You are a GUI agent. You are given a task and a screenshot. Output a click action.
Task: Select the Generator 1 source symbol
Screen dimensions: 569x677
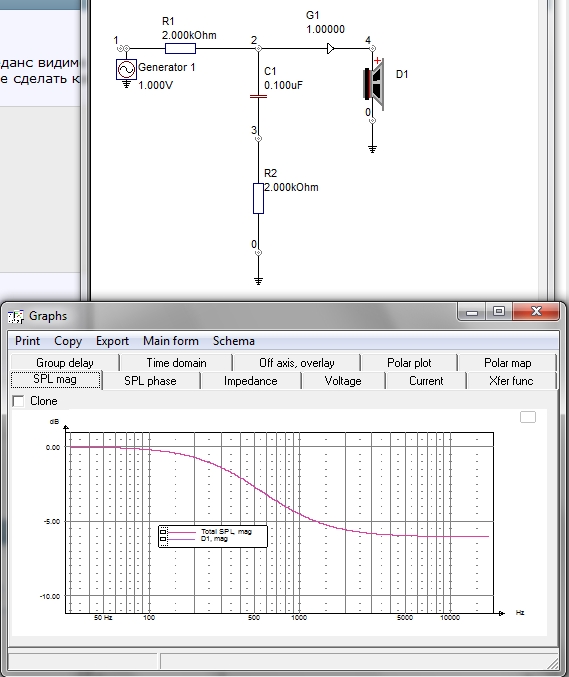click(x=126, y=69)
